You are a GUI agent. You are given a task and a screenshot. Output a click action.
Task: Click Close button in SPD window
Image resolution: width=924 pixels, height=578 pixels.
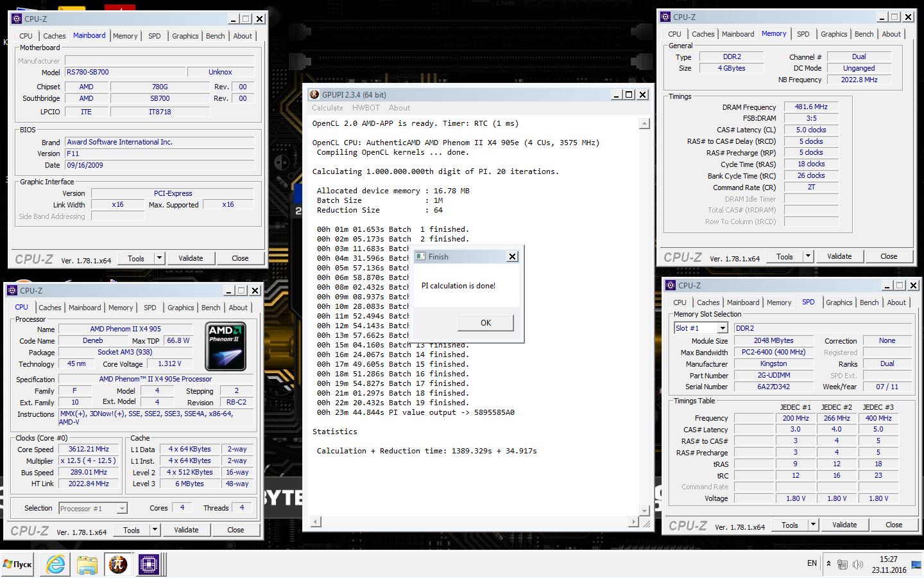[894, 525]
